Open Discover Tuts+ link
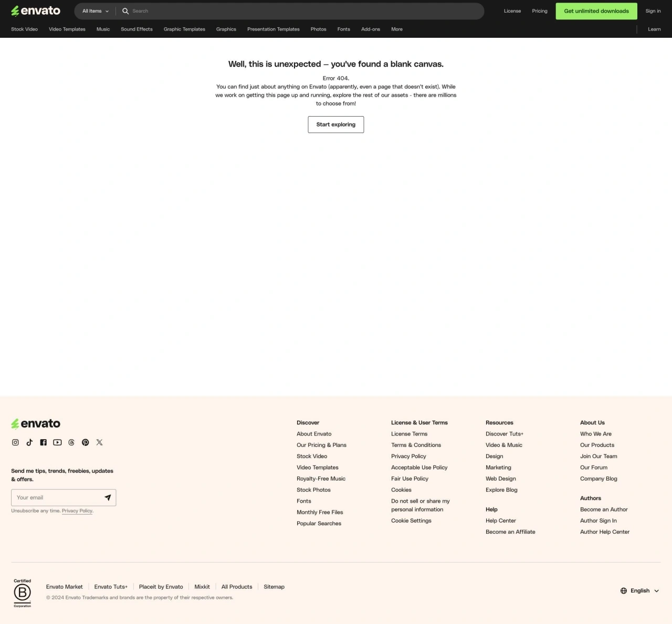 tap(505, 434)
